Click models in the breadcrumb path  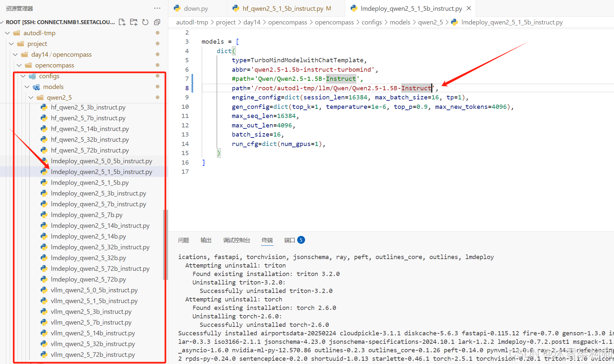400,22
